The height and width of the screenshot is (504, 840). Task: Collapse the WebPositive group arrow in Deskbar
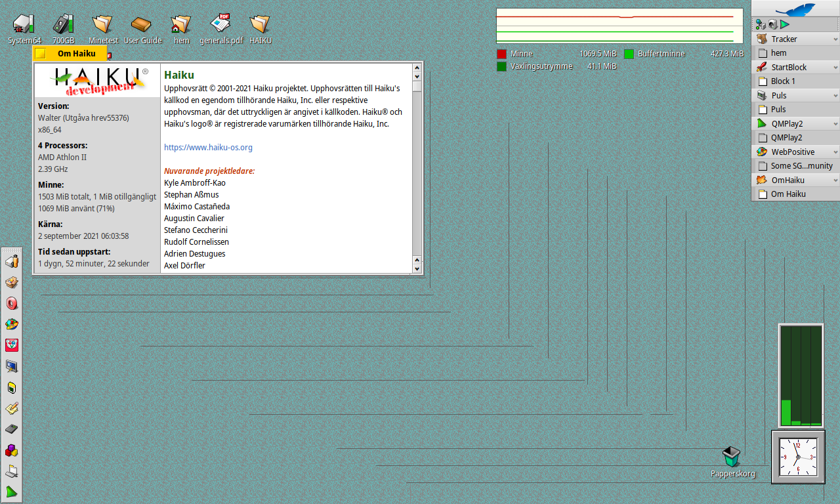tap(835, 152)
